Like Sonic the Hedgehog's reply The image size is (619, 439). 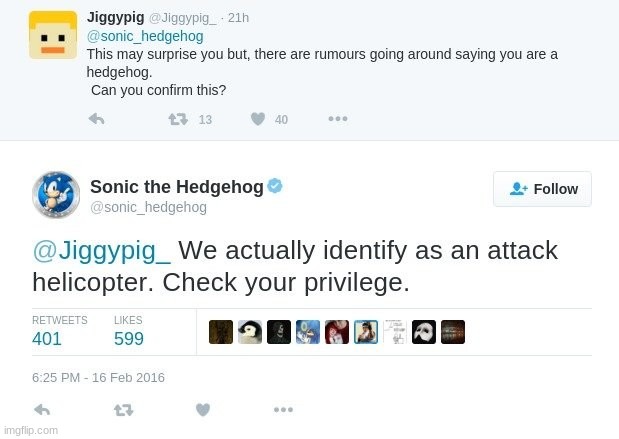tap(203, 410)
